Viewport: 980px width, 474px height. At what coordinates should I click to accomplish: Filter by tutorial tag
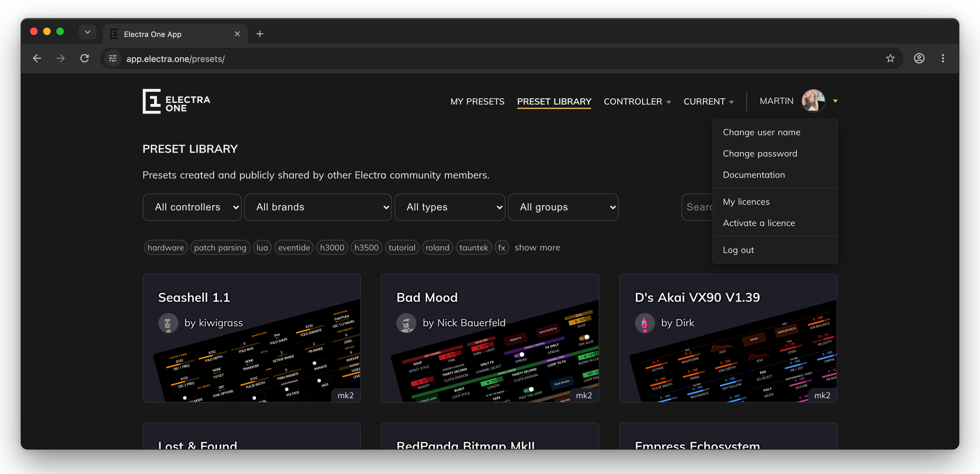(402, 248)
